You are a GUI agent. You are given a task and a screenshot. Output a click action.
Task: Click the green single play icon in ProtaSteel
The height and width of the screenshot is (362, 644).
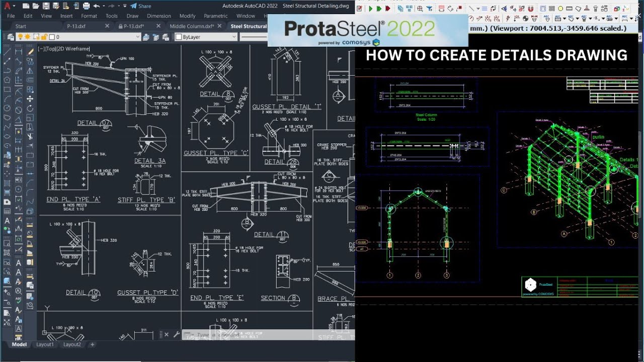coord(371,9)
